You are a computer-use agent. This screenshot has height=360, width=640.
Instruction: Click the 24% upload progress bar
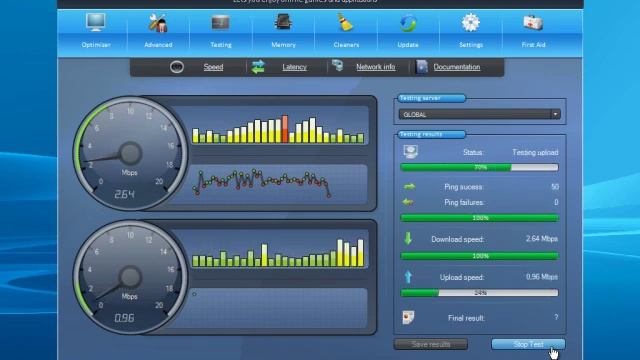point(479,293)
